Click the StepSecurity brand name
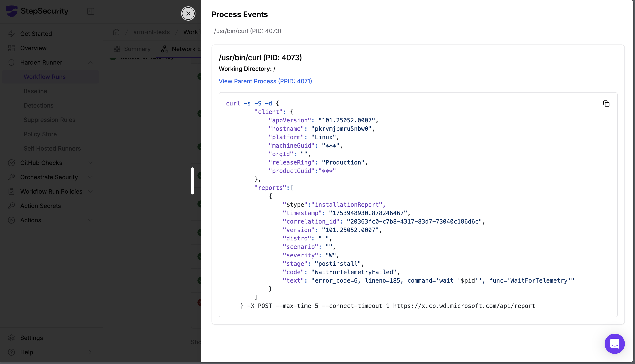This screenshot has height=364, width=635. coord(45,11)
